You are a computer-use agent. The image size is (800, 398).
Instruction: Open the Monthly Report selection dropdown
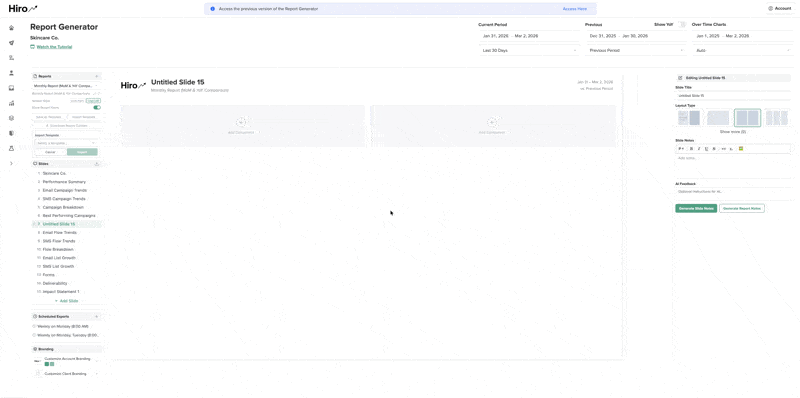(66, 86)
